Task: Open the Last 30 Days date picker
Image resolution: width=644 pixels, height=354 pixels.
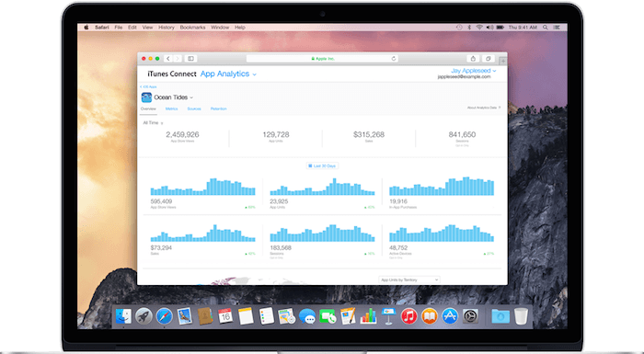Action: [322, 166]
